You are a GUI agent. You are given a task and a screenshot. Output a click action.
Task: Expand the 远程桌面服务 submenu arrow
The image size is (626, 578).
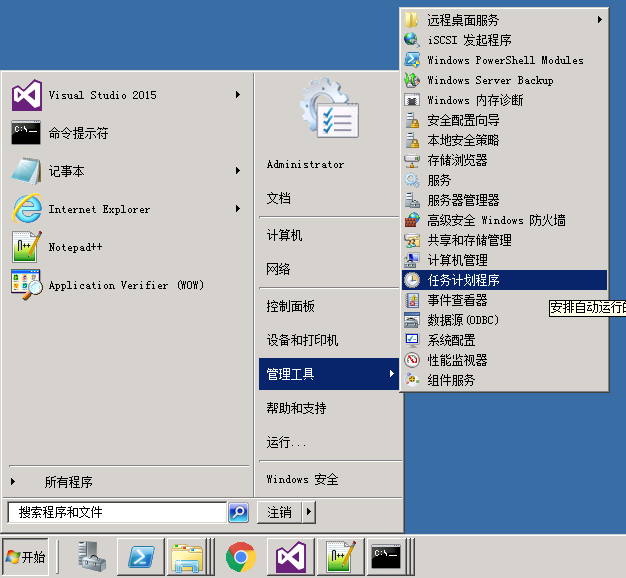pos(600,20)
